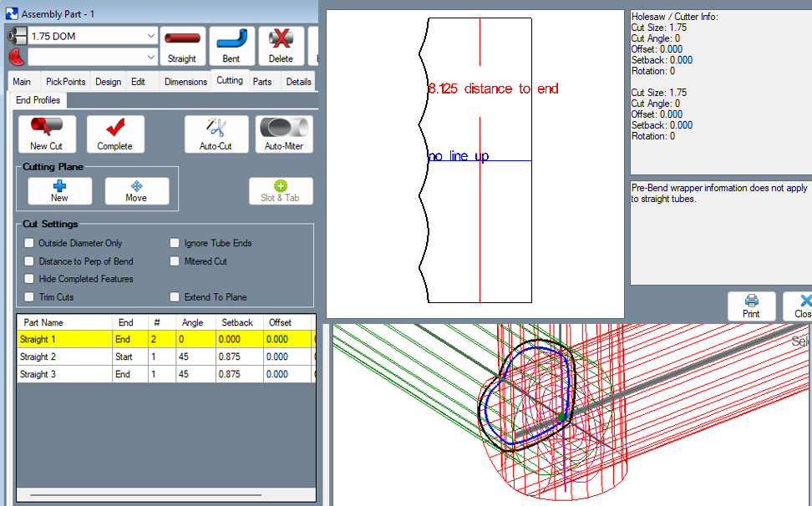
Task: Toggle Ignore Tube Ends checkbox
Action: (175, 243)
